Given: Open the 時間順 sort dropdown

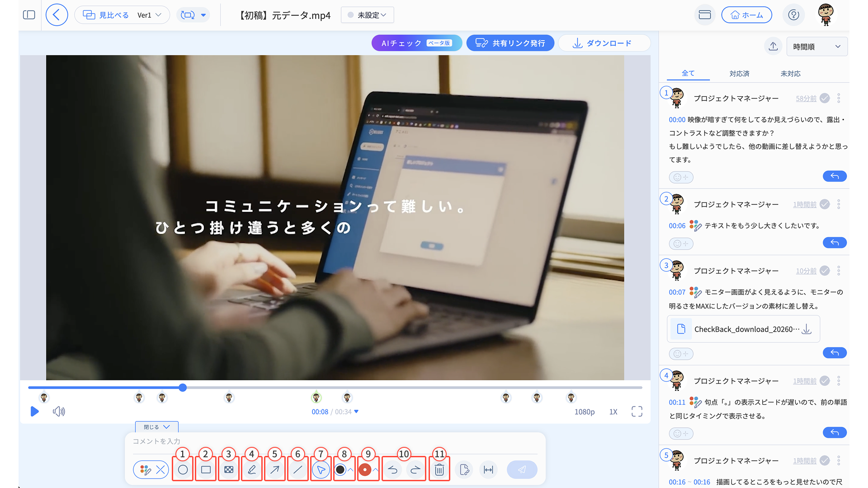Looking at the screenshot, I should (x=816, y=47).
